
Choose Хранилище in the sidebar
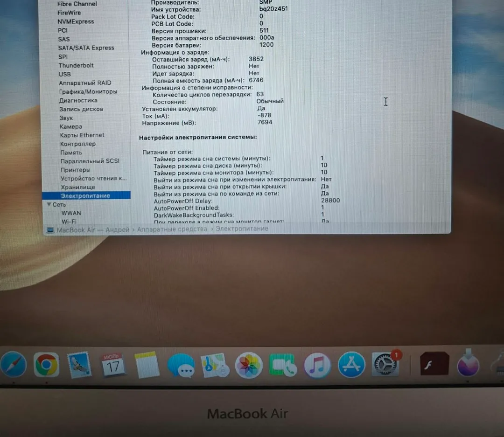click(x=78, y=187)
